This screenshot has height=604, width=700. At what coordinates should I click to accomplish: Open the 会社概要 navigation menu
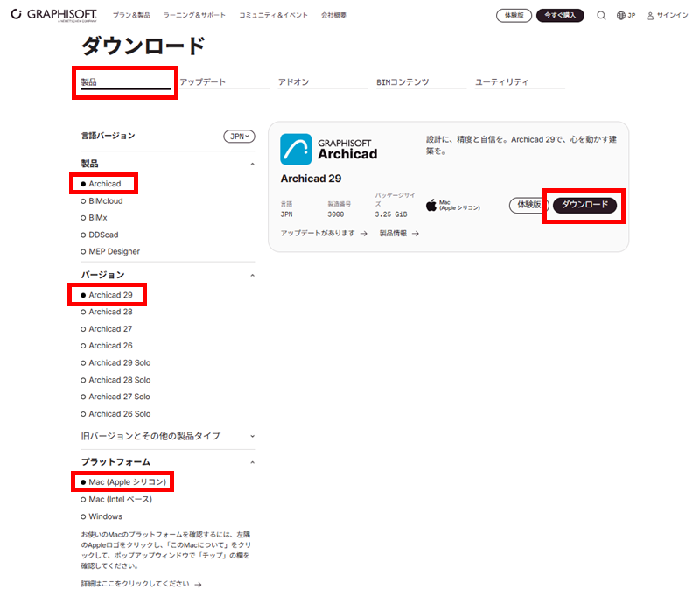(x=333, y=15)
